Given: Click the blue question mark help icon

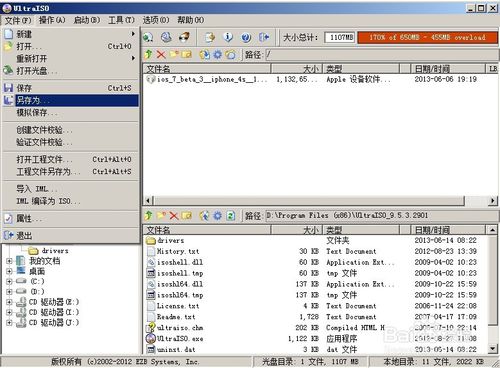Looking at the screenshot, I should click(246, 37).
